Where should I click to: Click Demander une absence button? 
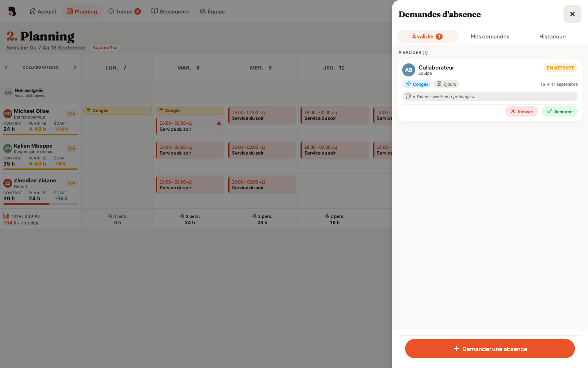pyautogui.click(x=490, y=349)
